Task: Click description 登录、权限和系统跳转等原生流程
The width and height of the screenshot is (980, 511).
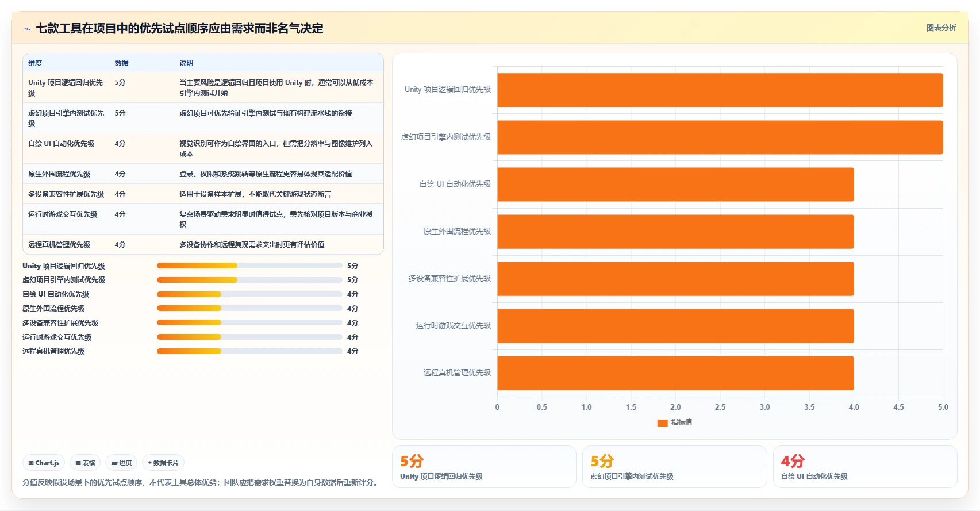Action: point(266,174)
